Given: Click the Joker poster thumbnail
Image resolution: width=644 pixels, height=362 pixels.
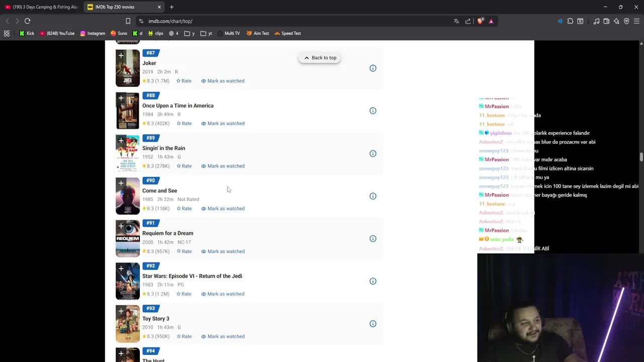Looking at the screenshot, I should (x=128, y=68).
